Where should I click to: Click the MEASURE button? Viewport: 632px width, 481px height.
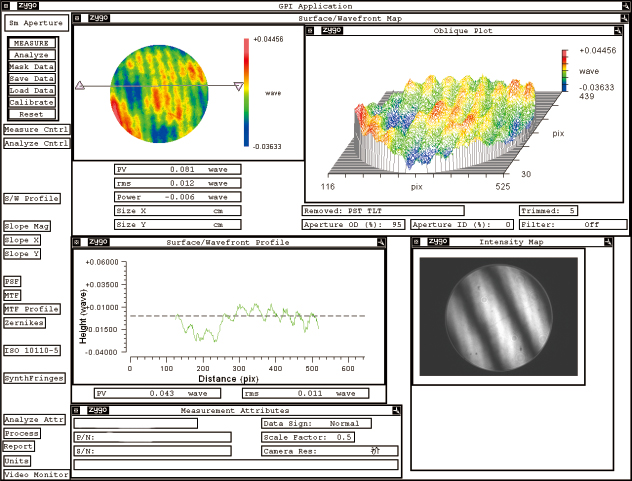pos(30,43)
